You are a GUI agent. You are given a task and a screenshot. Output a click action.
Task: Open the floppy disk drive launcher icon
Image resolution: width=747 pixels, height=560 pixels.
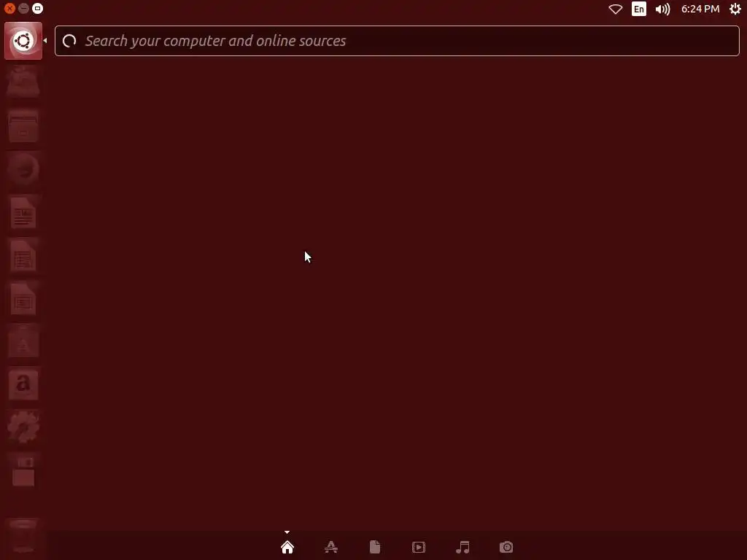23,470
